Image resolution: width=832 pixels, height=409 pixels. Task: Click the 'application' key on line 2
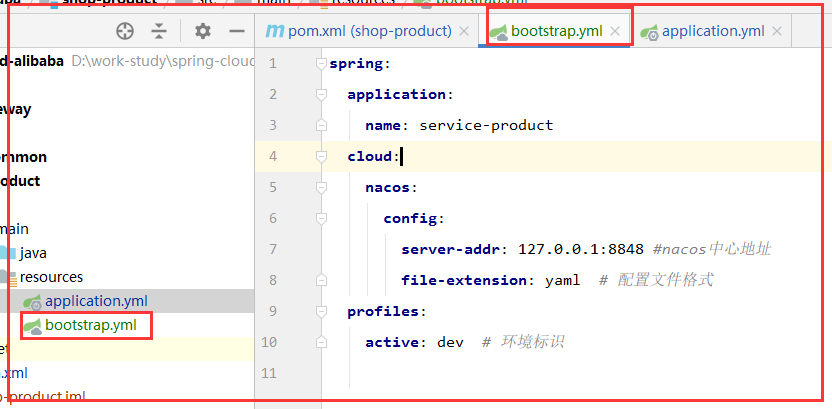[x=396, y=95]
